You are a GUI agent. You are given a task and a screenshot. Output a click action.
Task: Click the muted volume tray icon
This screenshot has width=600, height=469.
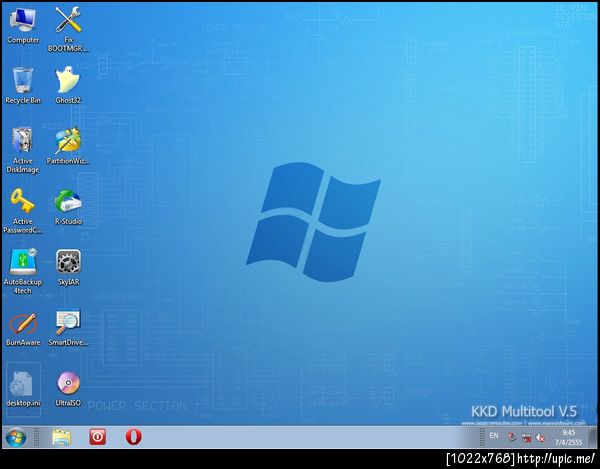540,438
